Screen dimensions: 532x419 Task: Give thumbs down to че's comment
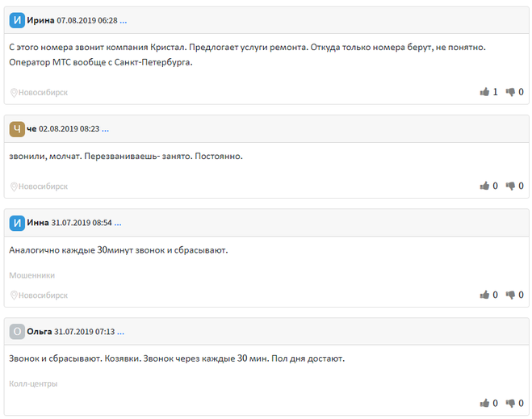[510, 186]
